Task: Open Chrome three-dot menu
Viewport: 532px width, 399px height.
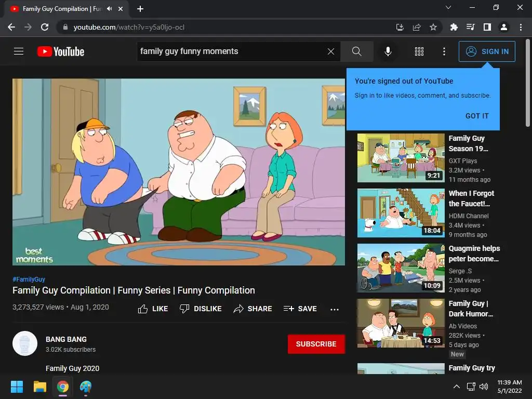Action: coord(521,27)
